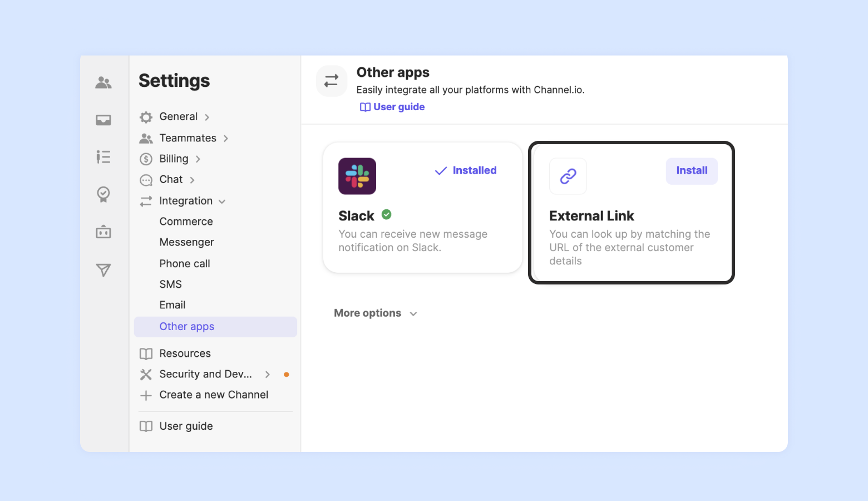Click the task list icon in left rail
This screenshot has height=501, width=868.
pyautogui.click(x=103, y=157)
